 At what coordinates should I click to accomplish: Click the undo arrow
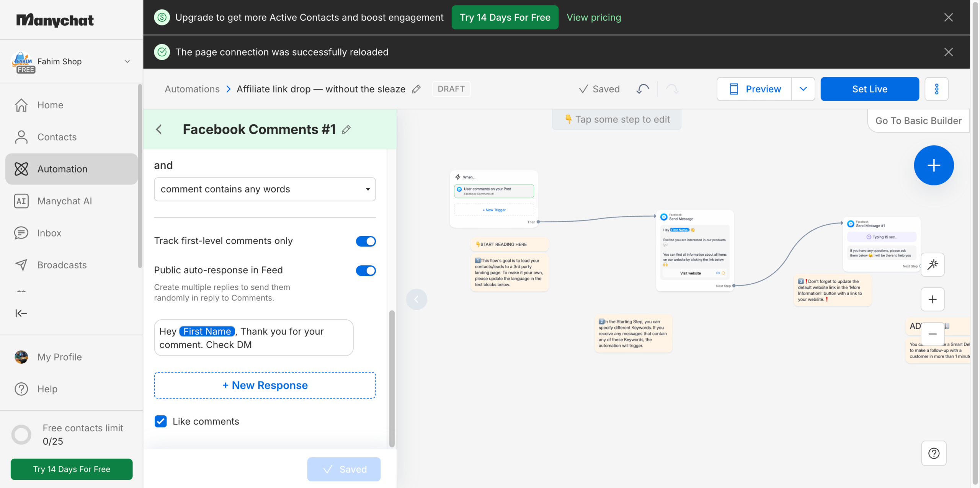coord(643,89)
